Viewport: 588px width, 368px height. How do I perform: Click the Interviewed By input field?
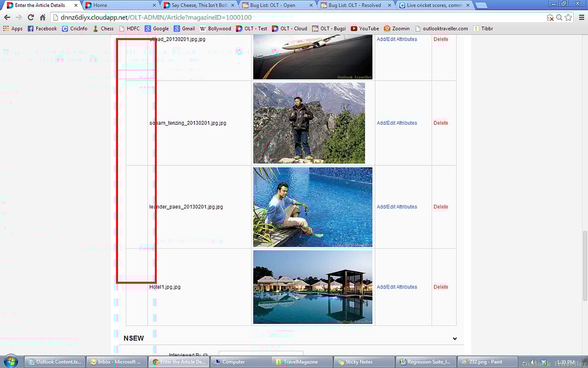261,354
